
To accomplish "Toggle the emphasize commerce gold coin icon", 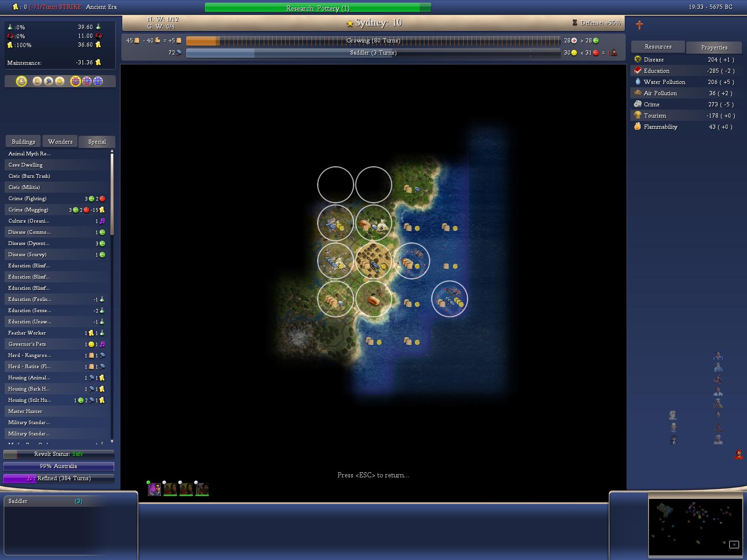I will pyautogui.click(x=60, y=81).
